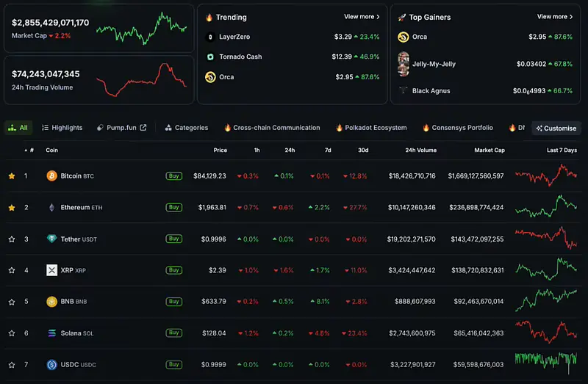Click the Tornado Cash icon in Trending
588x384 pixels.
click(210, 57)
